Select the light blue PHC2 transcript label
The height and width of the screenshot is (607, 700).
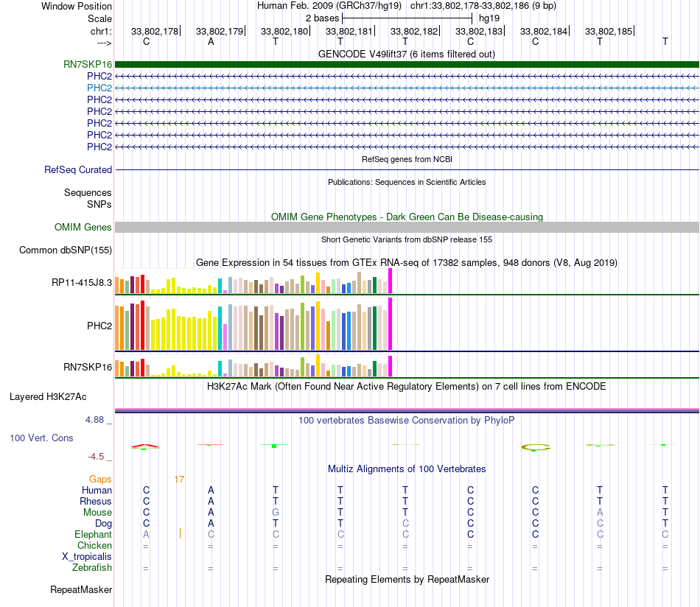[99, 88]
